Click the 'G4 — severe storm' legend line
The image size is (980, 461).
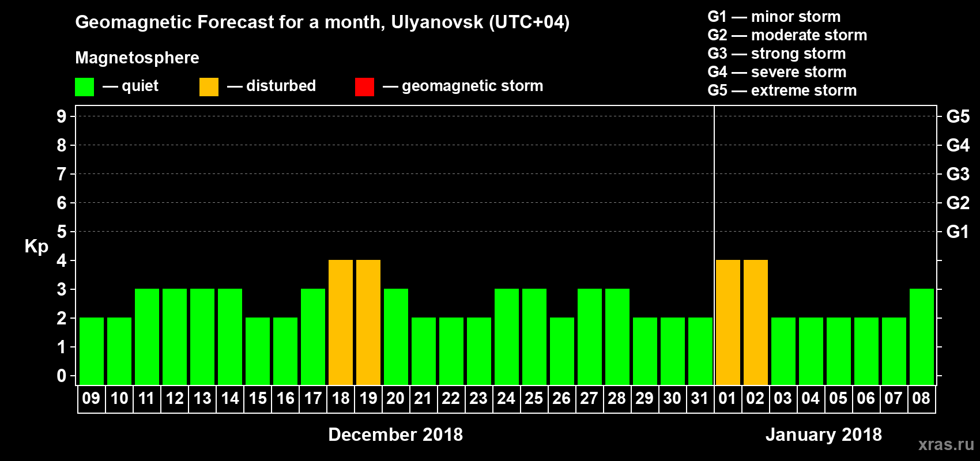pyautogui.click(x=777, y=72)
